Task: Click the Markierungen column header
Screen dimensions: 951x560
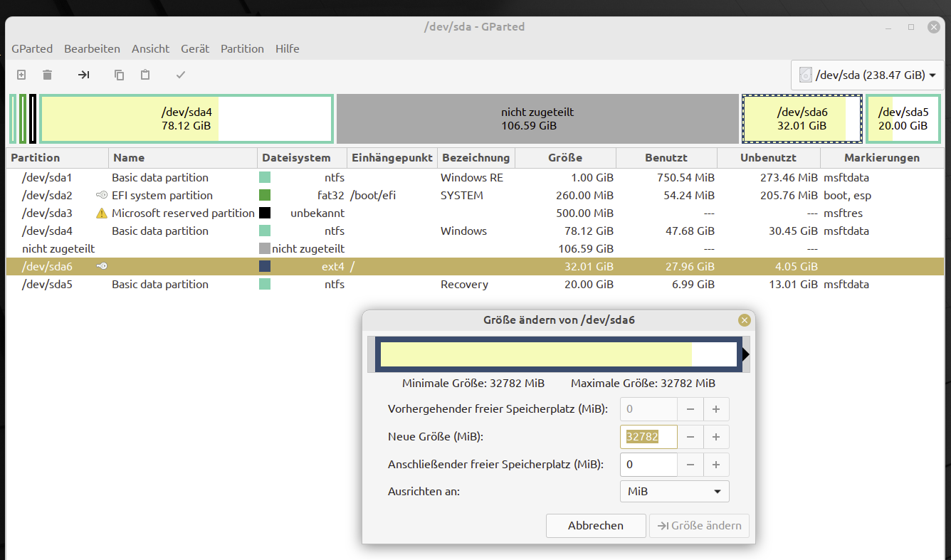Action: tap(882, 158)
